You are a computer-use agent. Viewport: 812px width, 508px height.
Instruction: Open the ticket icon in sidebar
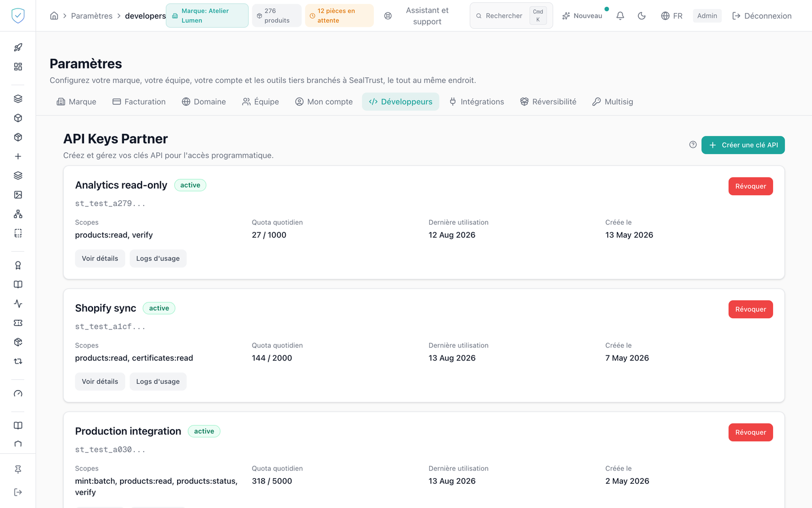pos(18,323)
